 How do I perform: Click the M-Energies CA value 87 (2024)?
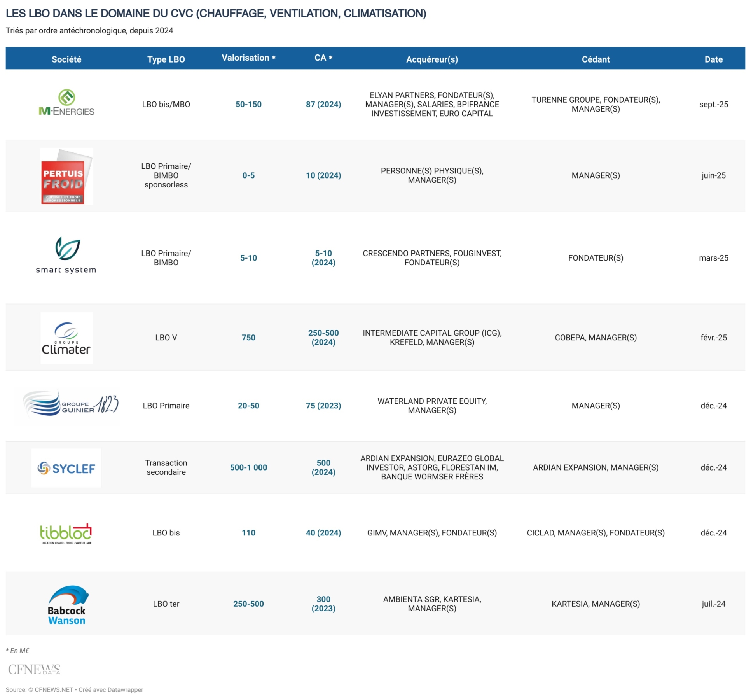323,104
